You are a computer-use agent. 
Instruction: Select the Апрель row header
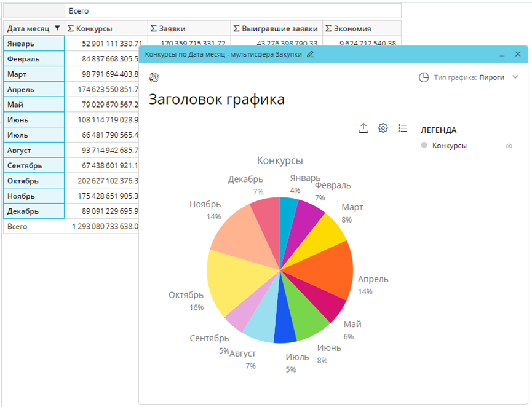click(x=34, y=89)
